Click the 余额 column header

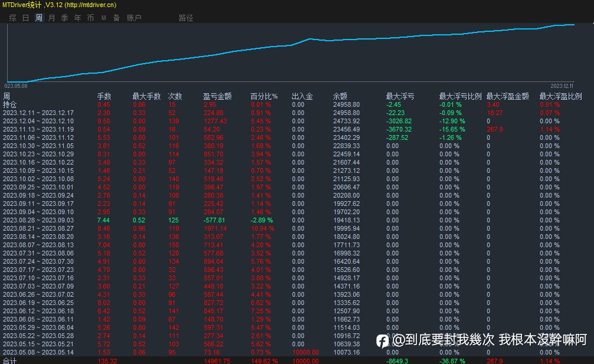click(x=340, y=96)
